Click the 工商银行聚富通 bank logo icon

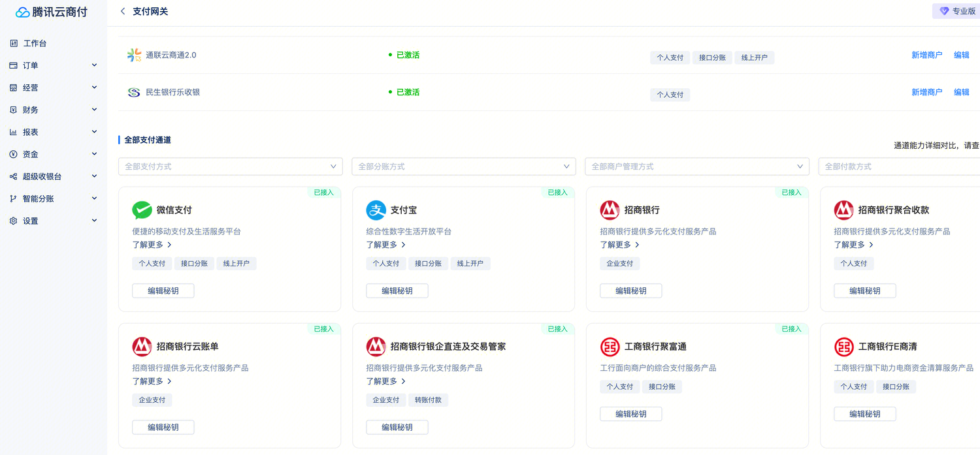[x=610, y=347]
